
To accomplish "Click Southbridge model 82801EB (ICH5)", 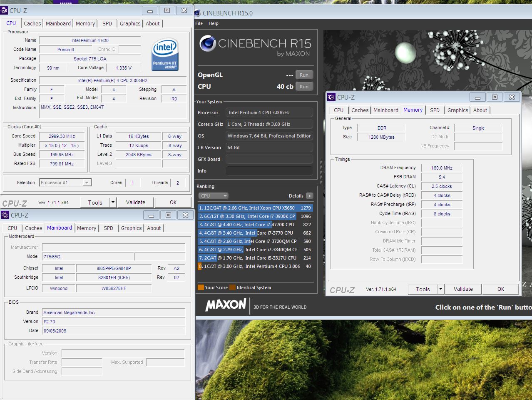I will [114, 277].
